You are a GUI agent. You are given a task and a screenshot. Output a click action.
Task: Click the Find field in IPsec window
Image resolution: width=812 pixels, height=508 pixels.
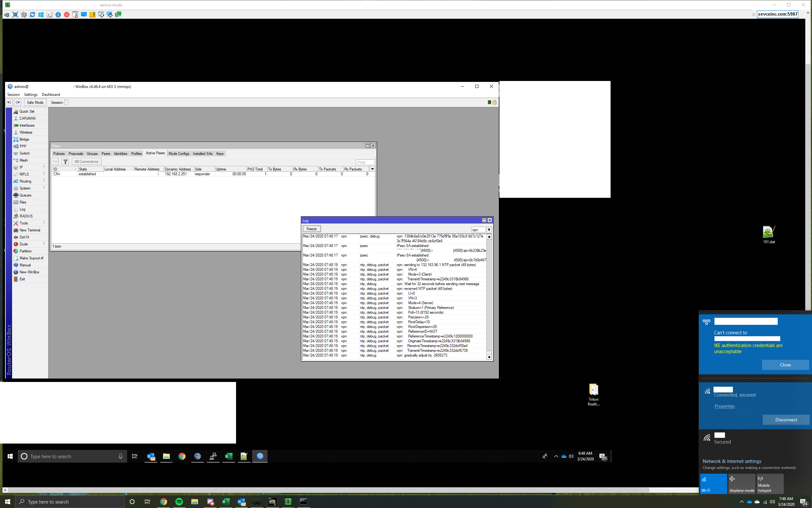pos(365,162)
